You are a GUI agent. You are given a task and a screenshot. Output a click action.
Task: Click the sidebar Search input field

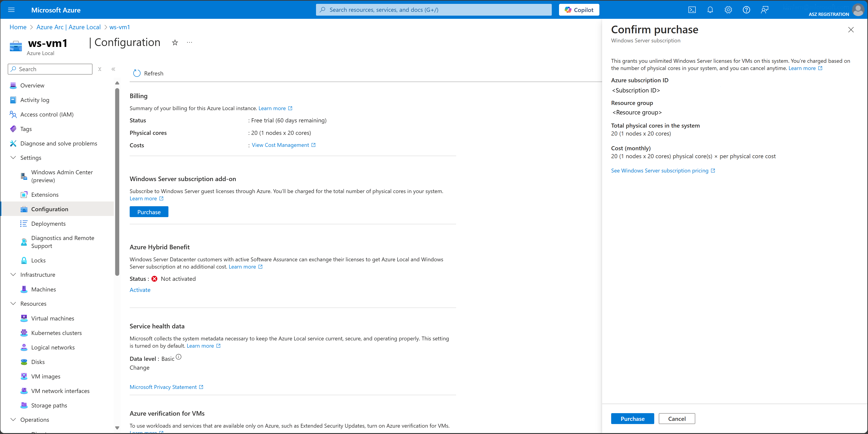click(x=54, y=69)
